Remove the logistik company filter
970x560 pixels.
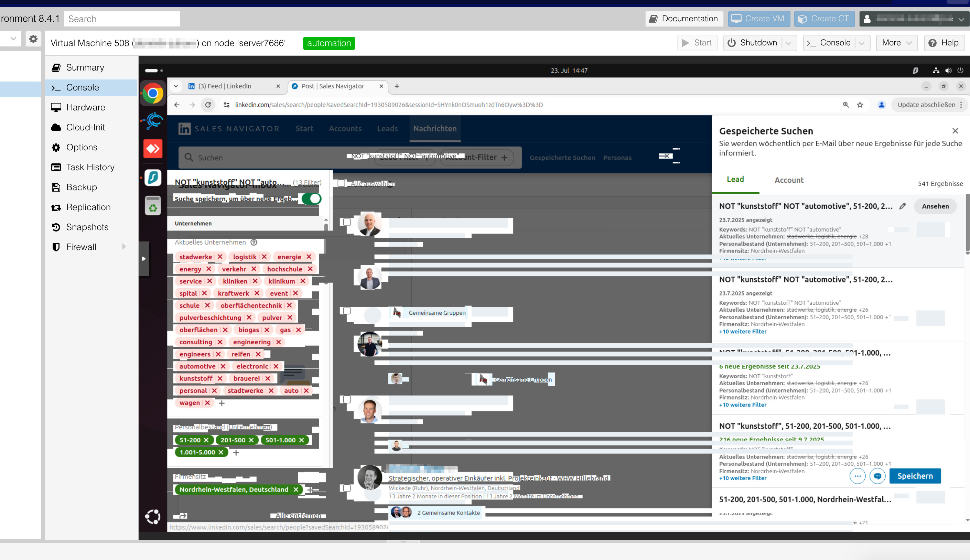click(x=264, y=257)
